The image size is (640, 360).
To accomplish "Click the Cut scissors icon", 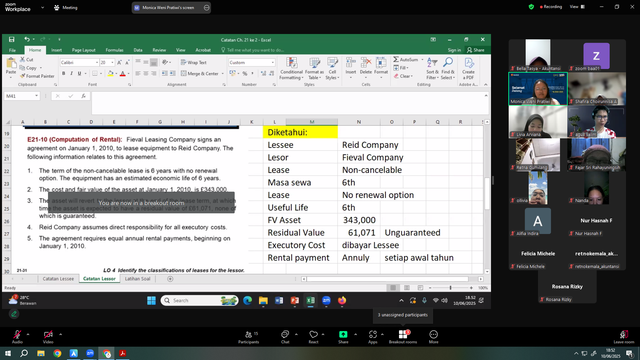I will (x=23, y=60).
